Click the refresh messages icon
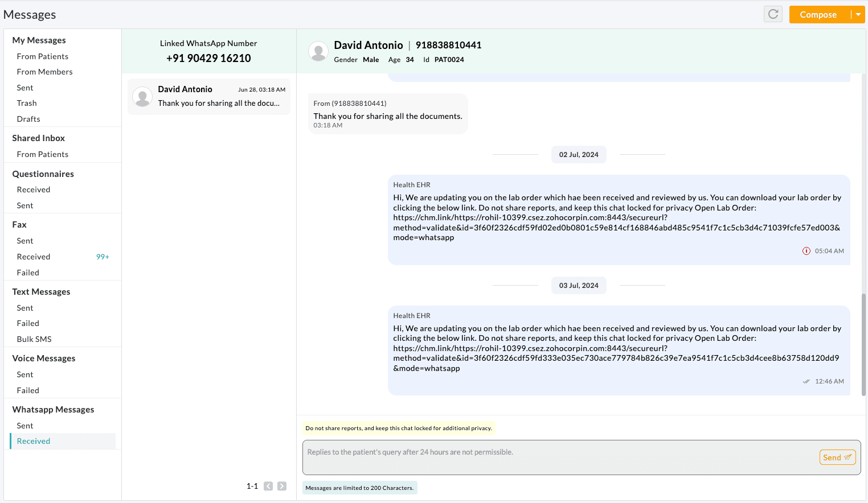 tap(773, 14)
